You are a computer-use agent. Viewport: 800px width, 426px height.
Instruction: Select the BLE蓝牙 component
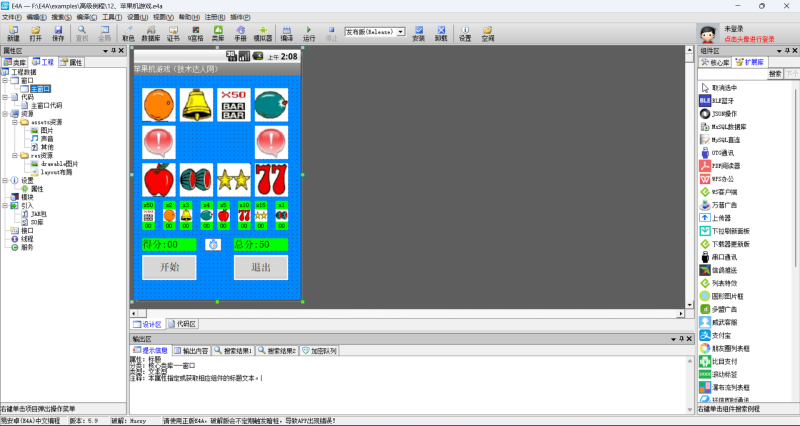pyautogui.click(x=717, y=101)
